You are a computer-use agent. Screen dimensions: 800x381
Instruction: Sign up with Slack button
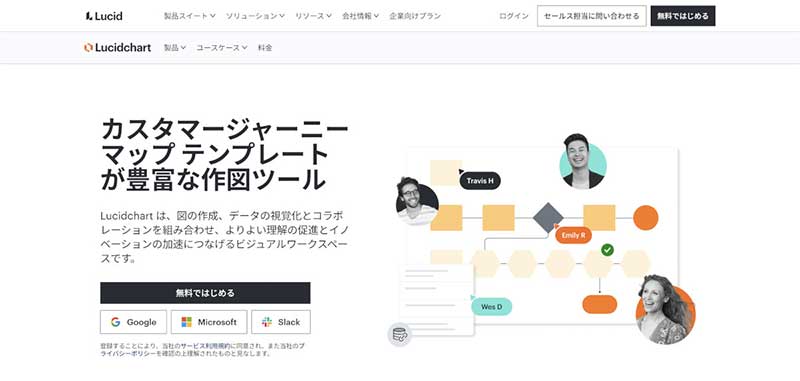[x=281, y=322]
